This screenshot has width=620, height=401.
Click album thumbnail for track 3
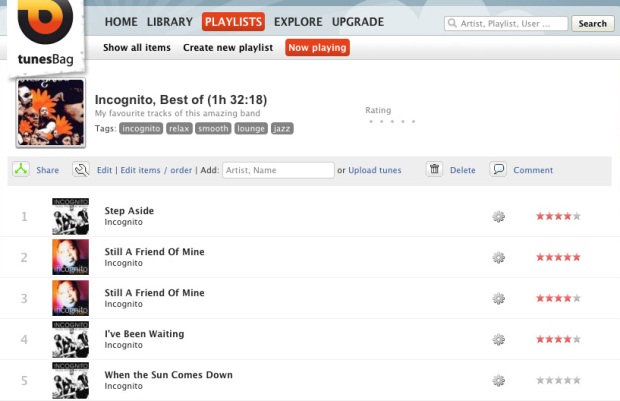tap(70, 298)
